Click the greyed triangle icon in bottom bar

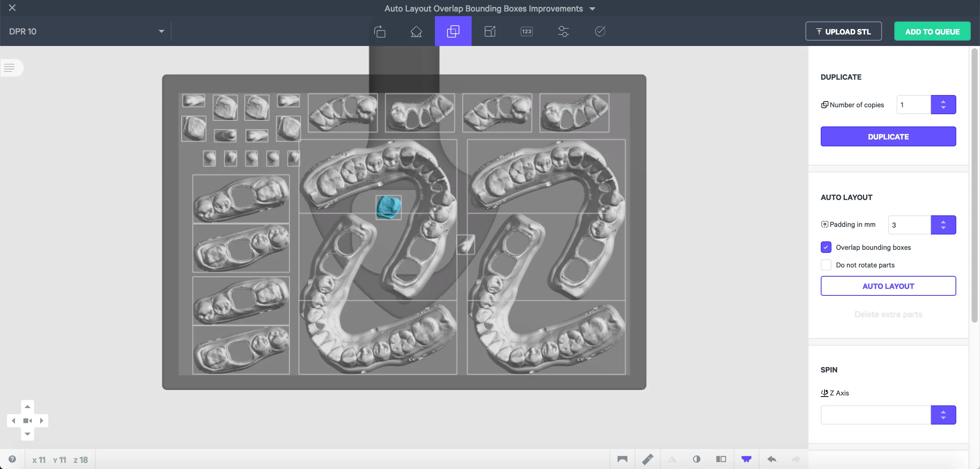[x=672, y=459]
